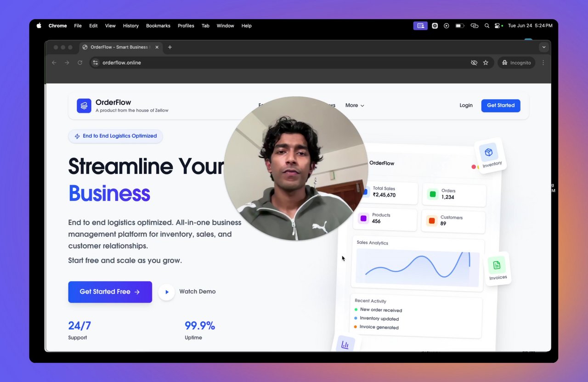The width and height of the screenshot is (588, 382).
Task: Click the play circle menu bar icon
Action: click(447, 26)
